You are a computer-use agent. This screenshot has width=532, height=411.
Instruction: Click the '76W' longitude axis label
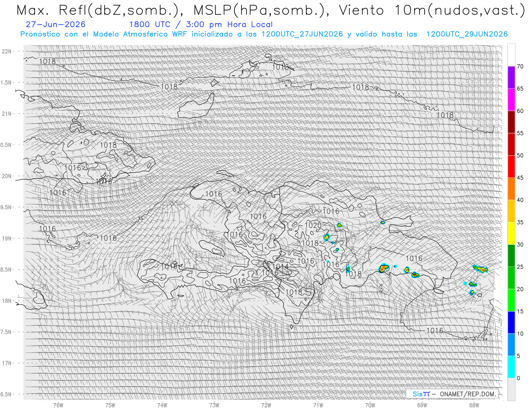pos(58,405)
